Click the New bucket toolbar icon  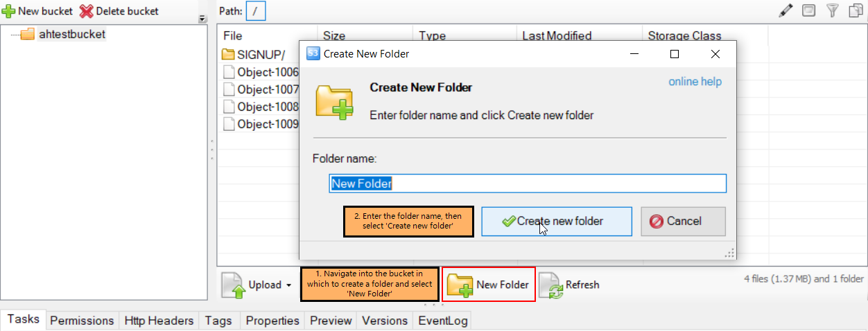coord(9,11)
